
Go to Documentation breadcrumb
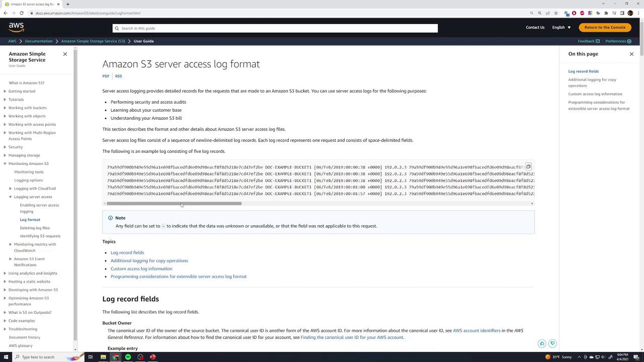[39, 41]
